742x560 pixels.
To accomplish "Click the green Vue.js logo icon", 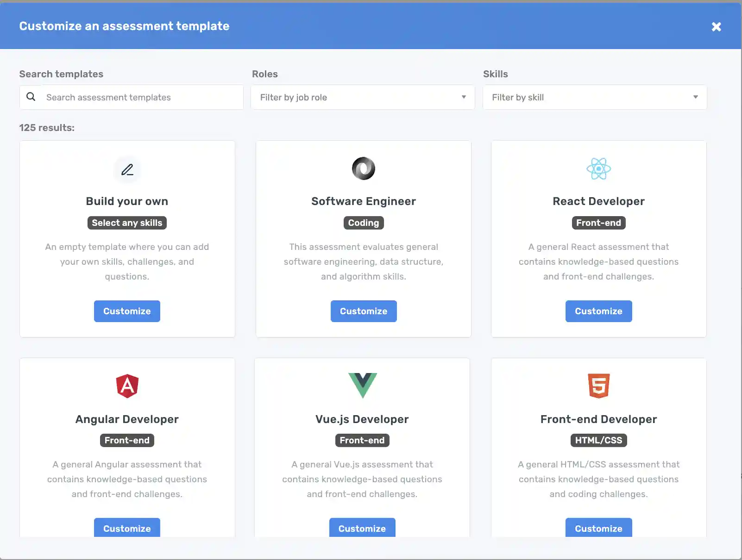I will click(362, 385).
